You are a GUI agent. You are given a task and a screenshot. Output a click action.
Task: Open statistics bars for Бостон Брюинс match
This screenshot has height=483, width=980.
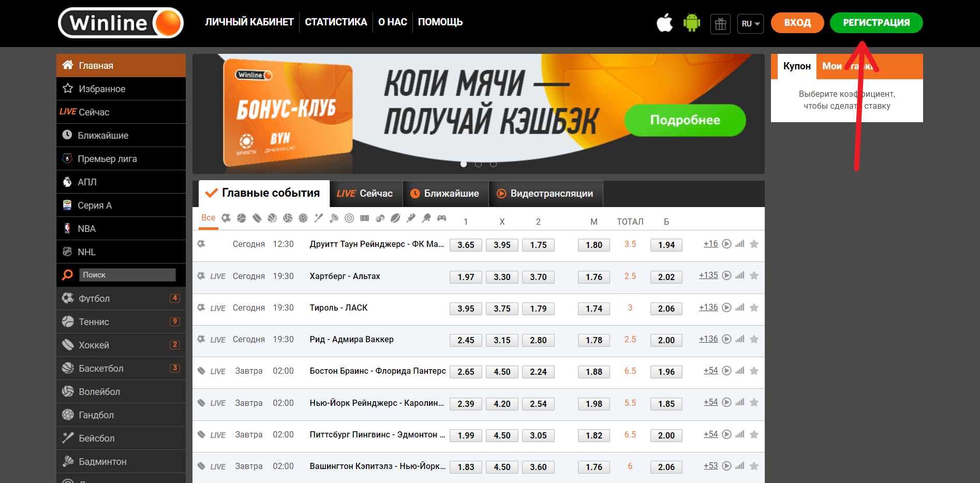(740, 371)
